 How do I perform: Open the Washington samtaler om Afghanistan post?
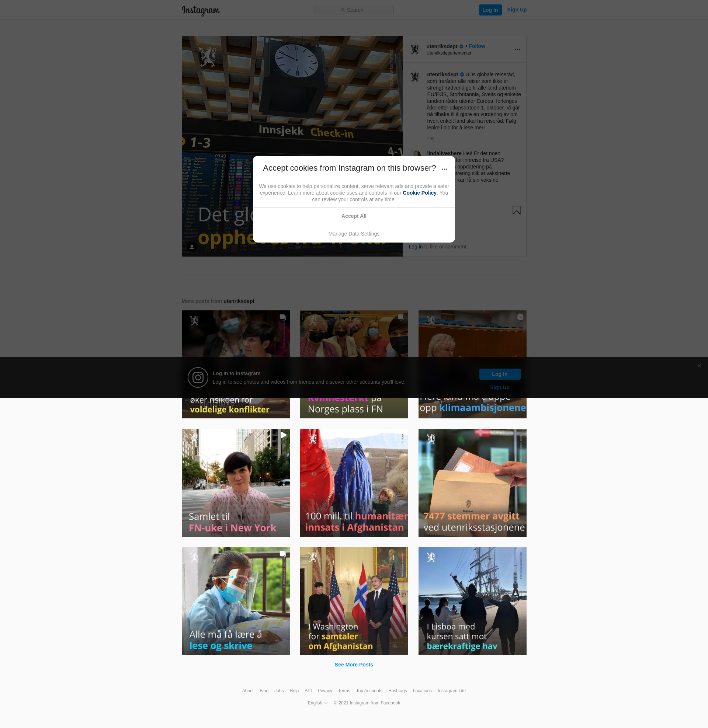click(354, 601)
